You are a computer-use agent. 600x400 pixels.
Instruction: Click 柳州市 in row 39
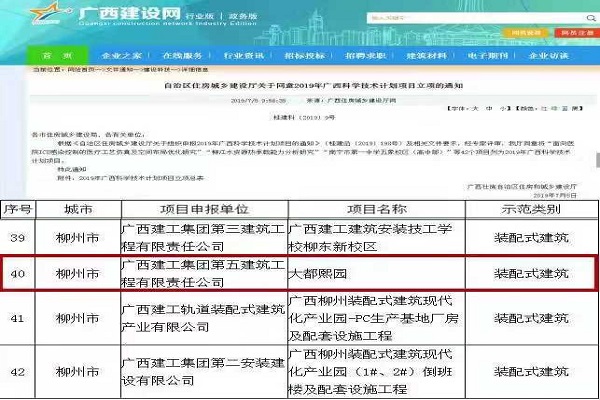[78, 238]
